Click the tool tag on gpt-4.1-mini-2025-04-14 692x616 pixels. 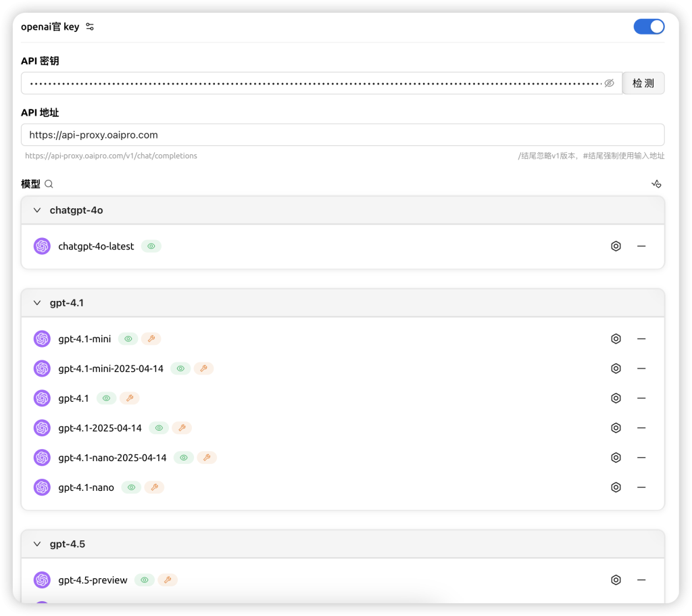pos(203,369)
